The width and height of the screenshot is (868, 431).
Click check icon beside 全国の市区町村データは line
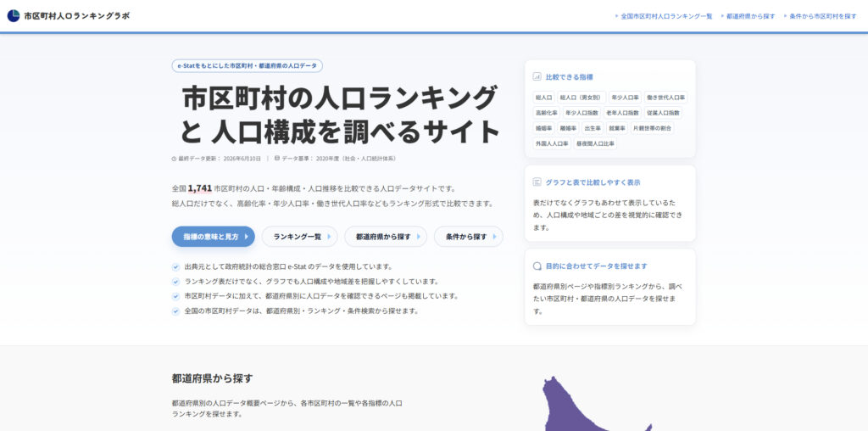coord(175,311)
